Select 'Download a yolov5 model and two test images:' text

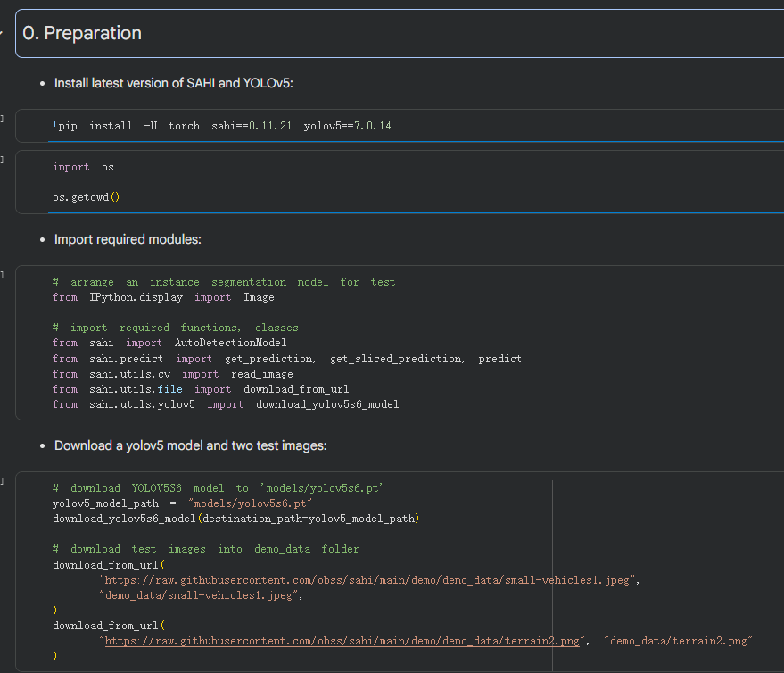point(191,445)
